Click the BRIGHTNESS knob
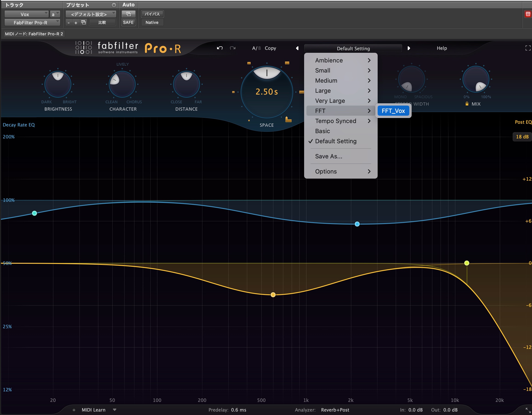This screenshot has width=532, height=415. click(x=58, y=84)
